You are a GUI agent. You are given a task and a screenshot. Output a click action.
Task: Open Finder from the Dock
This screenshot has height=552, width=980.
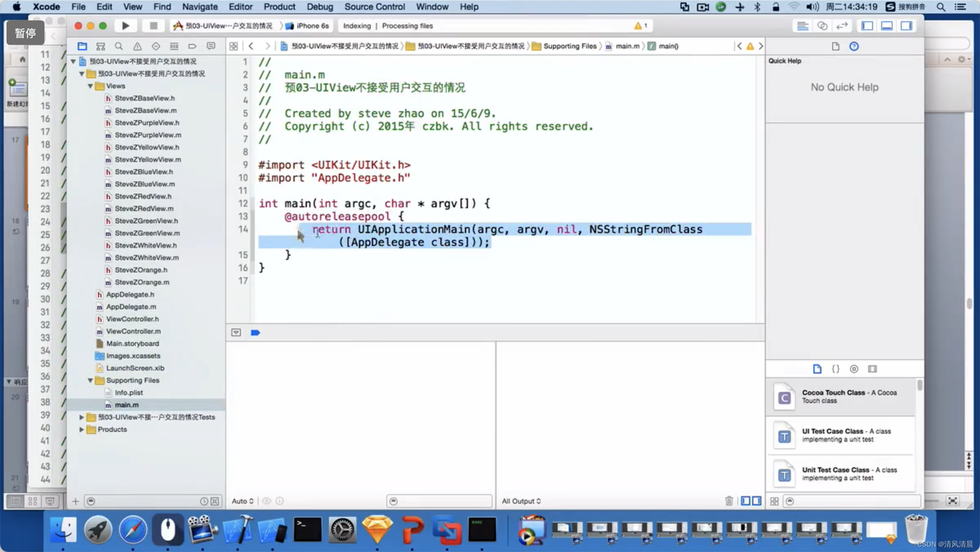[x=63, y=530]
